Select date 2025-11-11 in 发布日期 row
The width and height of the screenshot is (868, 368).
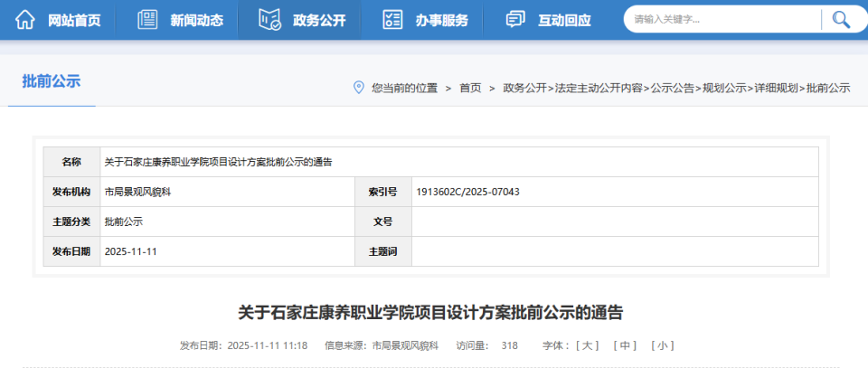tap(130, 251)
